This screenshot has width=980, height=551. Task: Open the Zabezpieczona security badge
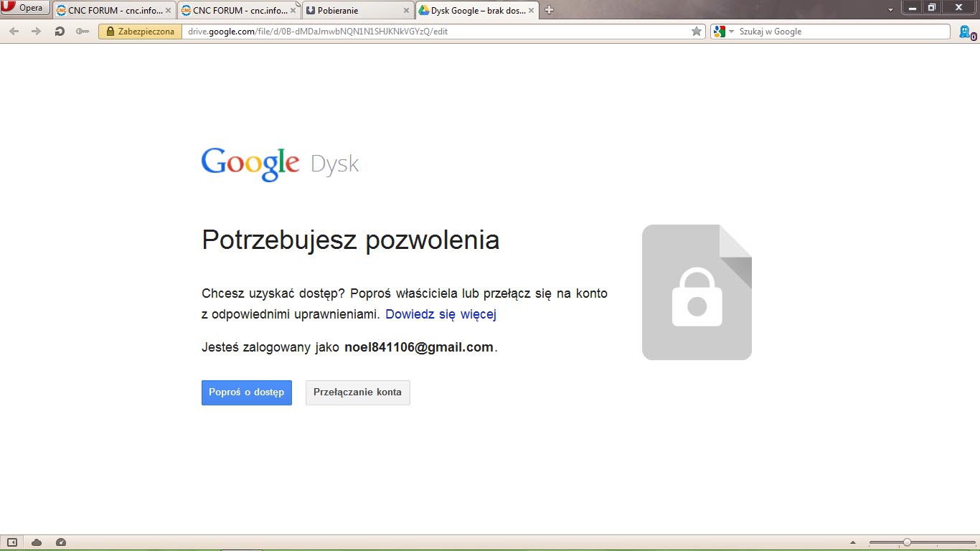pyautogui.click(x=140, y=32)
